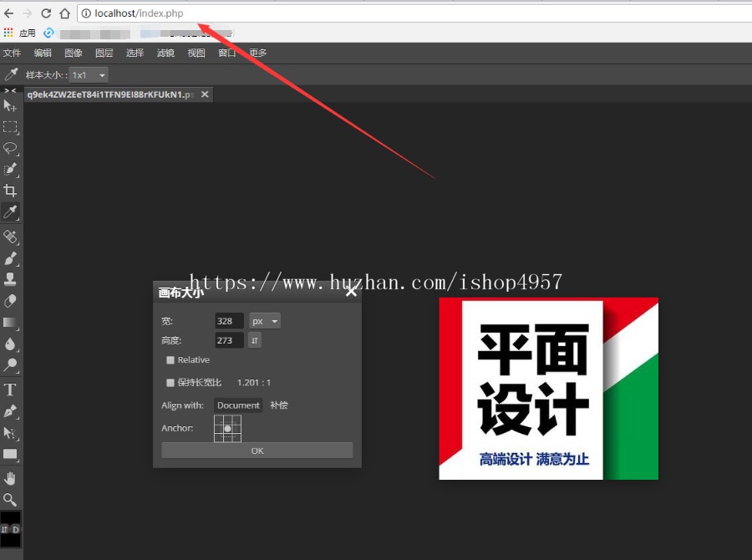Enable the Relative checkbox

pyautogui.click(x=170, y=359)
